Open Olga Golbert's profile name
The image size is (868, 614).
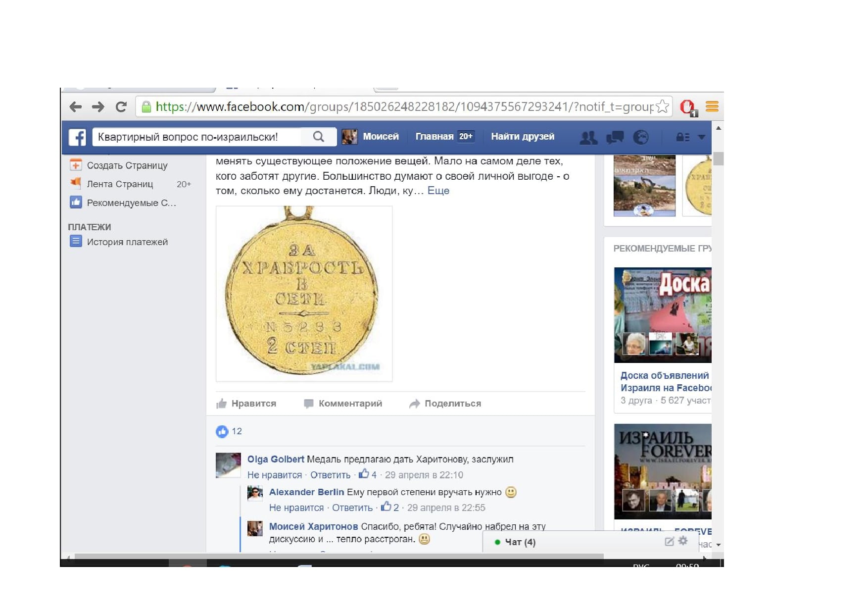pyautogui.click(x=276, y=459)
